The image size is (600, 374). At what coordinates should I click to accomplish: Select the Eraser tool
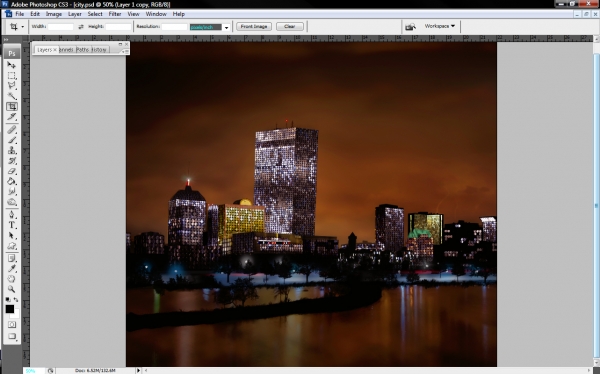coord(12,171)
